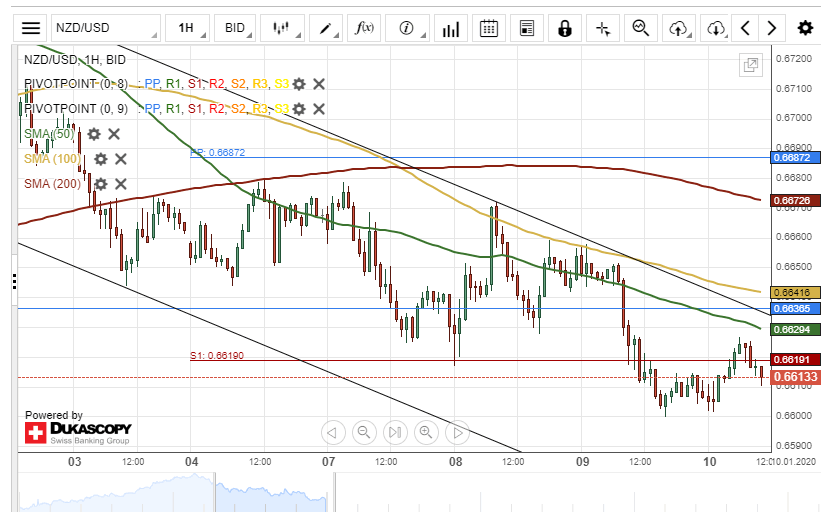This screenshot has height=522, width=828.
Task: Select the current price tag 0.66133
Action: pyautogui.click(x=795, y=377)
